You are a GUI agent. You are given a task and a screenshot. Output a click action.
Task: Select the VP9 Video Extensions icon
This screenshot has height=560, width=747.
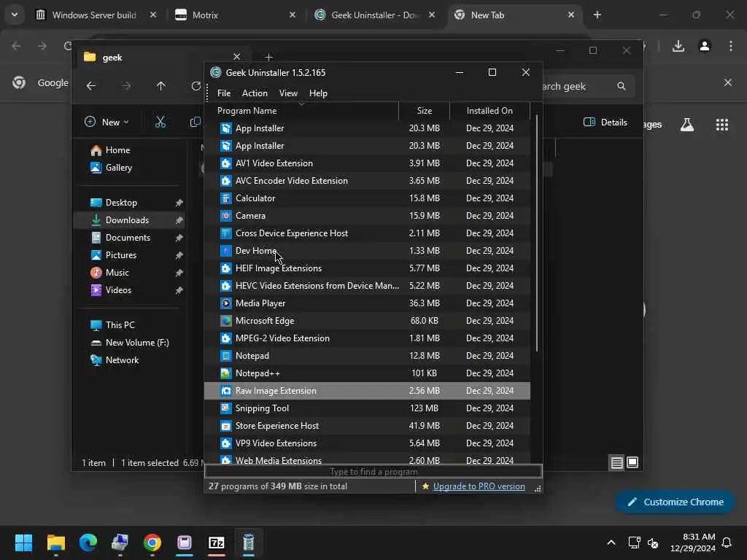point(226,443)
